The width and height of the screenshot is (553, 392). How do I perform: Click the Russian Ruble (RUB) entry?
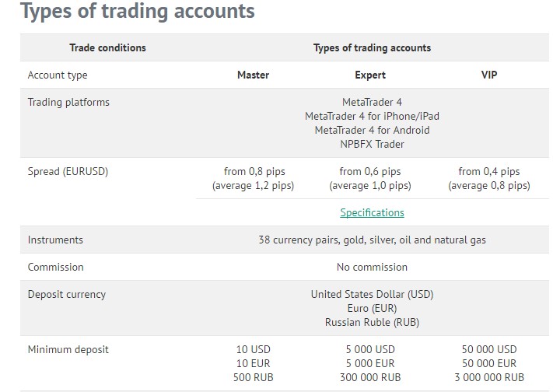pos(372,323)
